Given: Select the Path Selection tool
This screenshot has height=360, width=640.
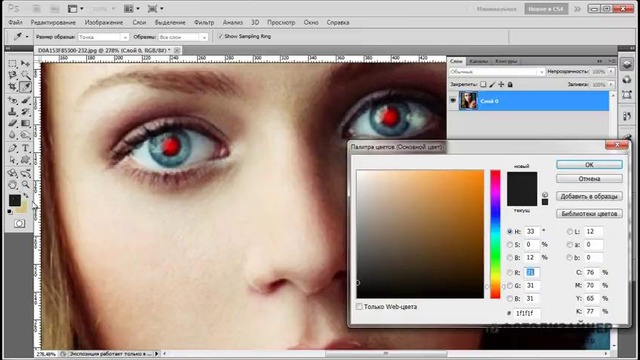Looking at the screenshot, I should click(13, 160).
